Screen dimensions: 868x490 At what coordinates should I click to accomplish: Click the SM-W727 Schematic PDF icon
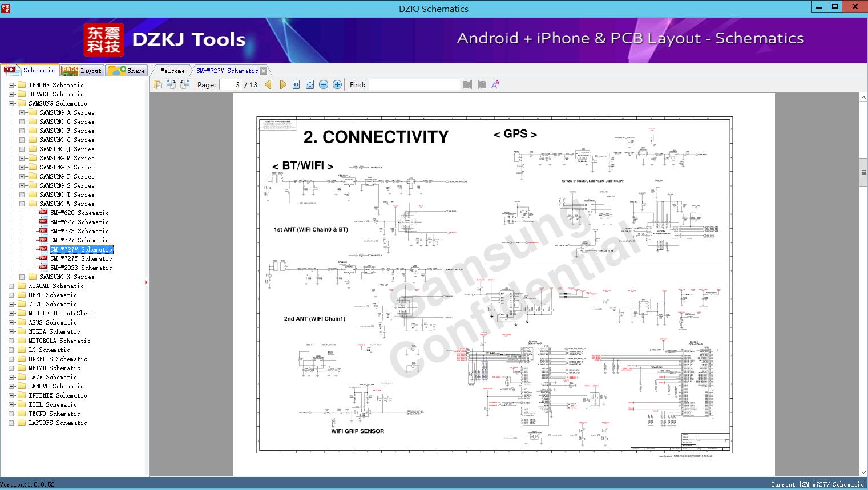tap(43, 240)
